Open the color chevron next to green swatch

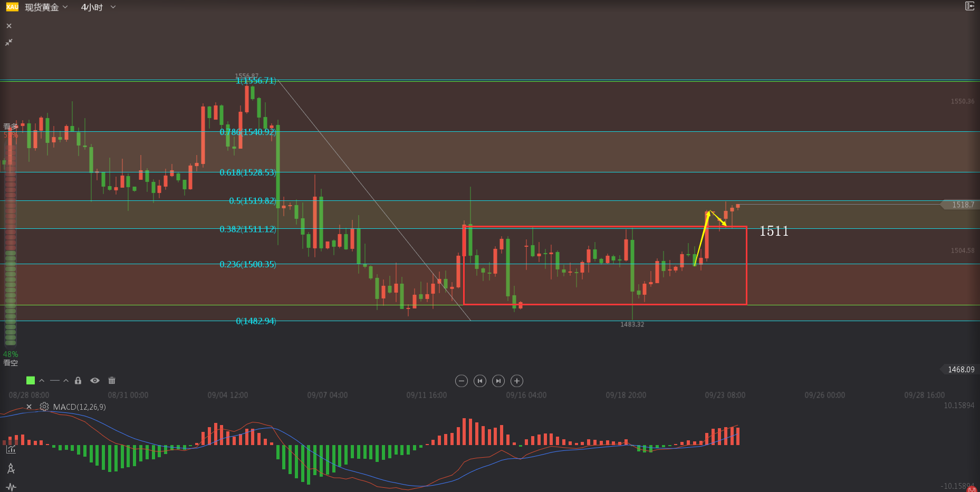[x=42, y=381]
